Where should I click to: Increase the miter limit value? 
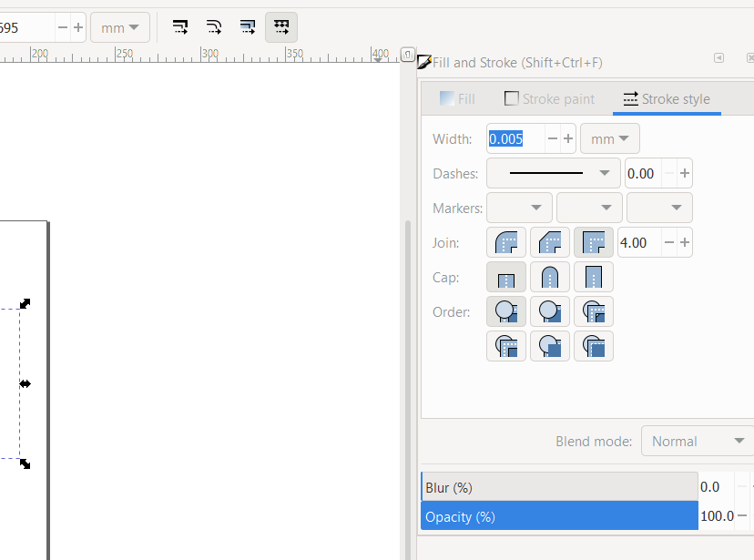point(685,242)
